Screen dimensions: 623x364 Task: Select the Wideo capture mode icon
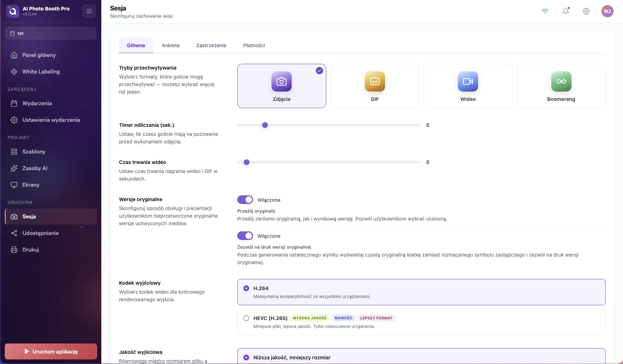468,81
